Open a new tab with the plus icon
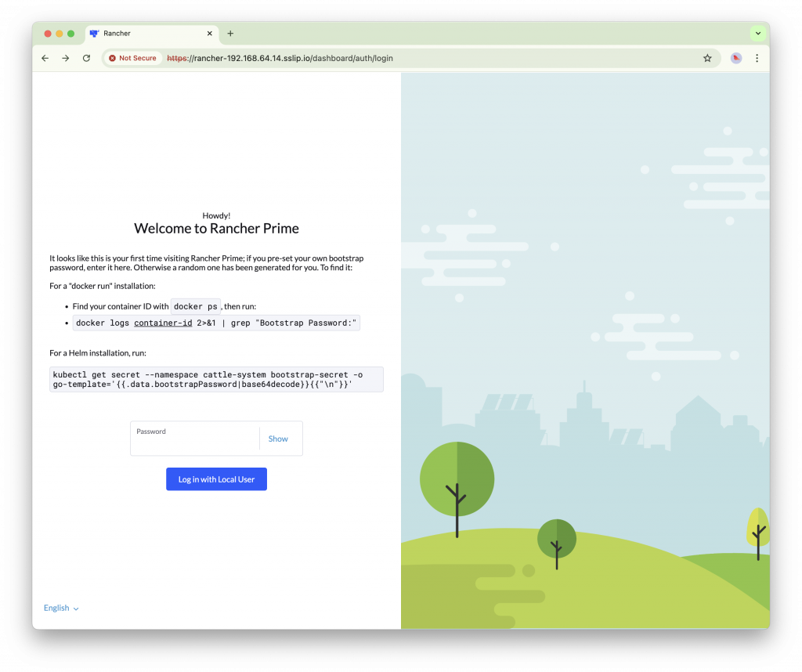The image size is (802, 672). (x=230, y=34)
